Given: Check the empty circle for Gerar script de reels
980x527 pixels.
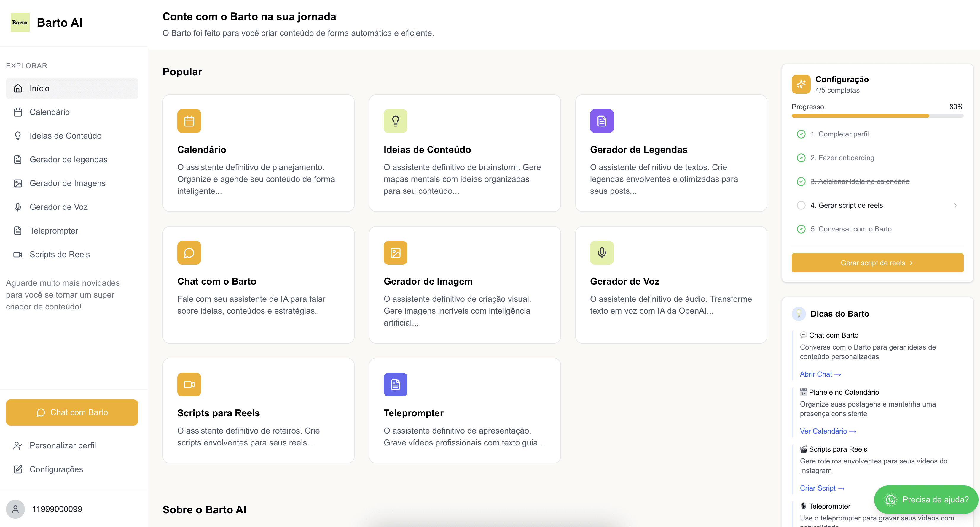Looking at the screenshot, I should coord(801,205).
